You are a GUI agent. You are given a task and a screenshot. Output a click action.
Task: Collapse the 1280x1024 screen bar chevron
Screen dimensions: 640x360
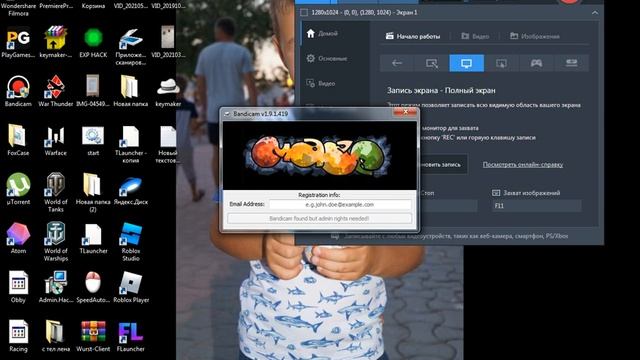(x=595, y=13)
